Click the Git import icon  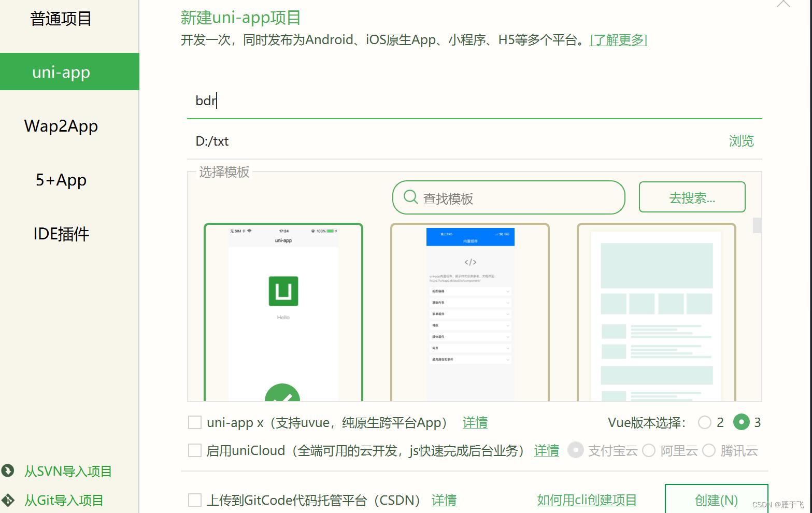click(8, 500)
